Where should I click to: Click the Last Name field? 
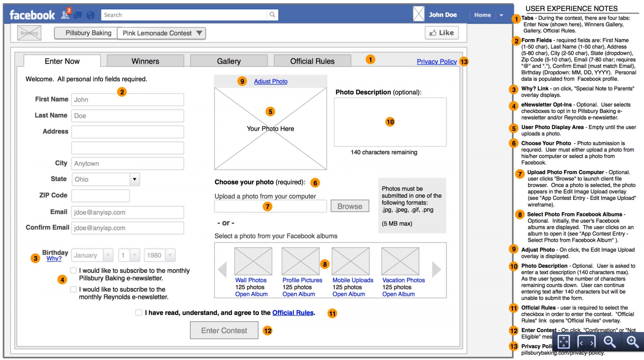[x=128, y=116]
